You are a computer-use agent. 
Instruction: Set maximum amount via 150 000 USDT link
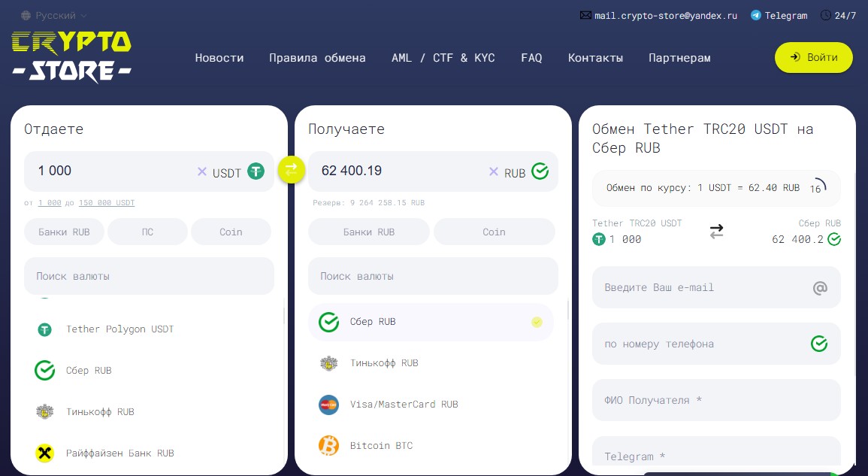coord(107,203)
